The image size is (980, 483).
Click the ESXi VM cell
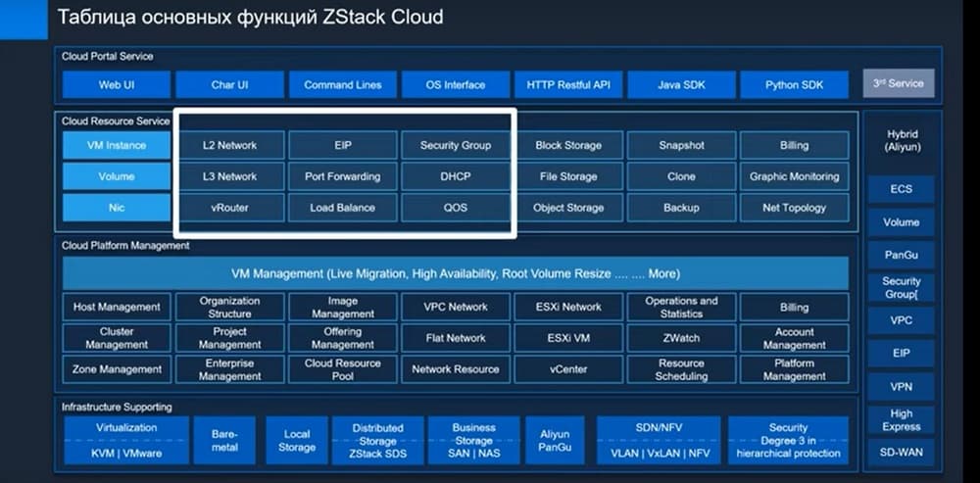click(x=568, y=338)
